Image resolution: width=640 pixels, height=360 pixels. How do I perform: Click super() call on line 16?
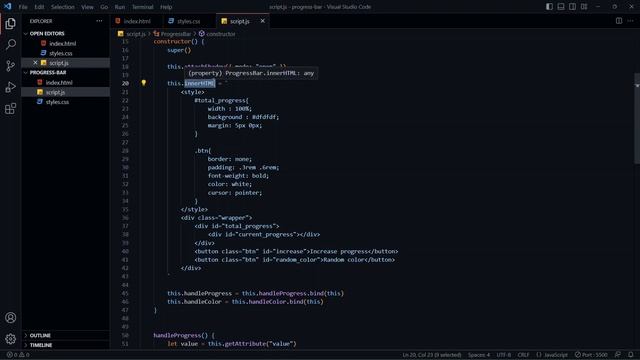(x=179, y=50)
